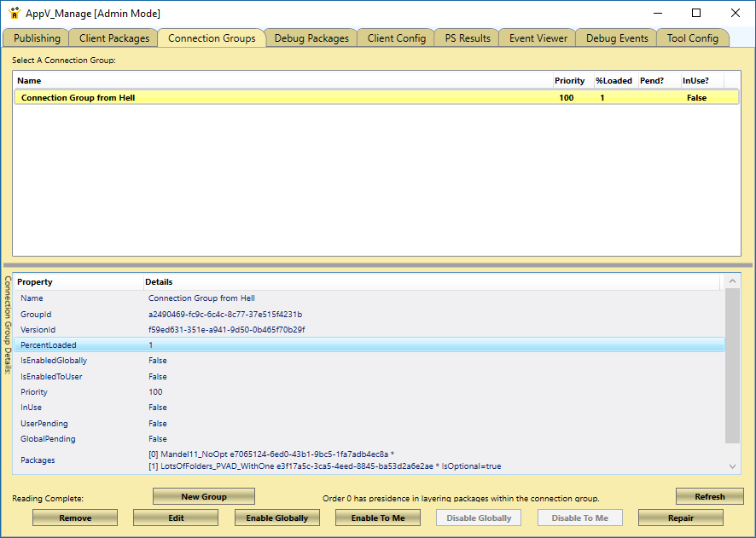Image resolution: width=756 pixels, height=538 pixels.
Task: Click the Repair button
Action: click(x=681, y=518)
